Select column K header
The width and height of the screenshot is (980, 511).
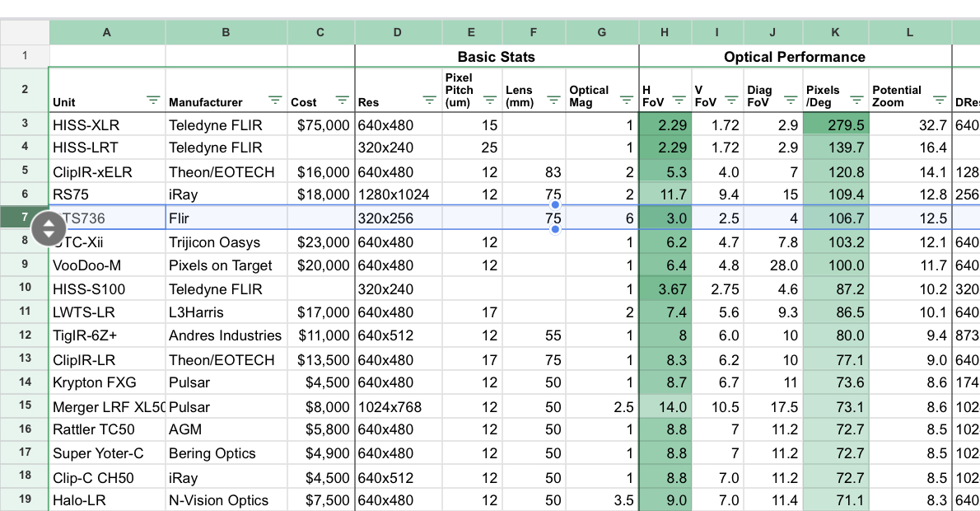coord(836,32)
